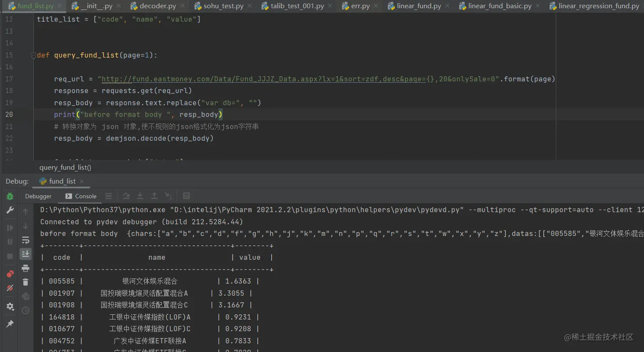The width and height of the screenshot is (644, 352).
Task: Open debugger settings via the wrench icon
Action: point(10,210)
